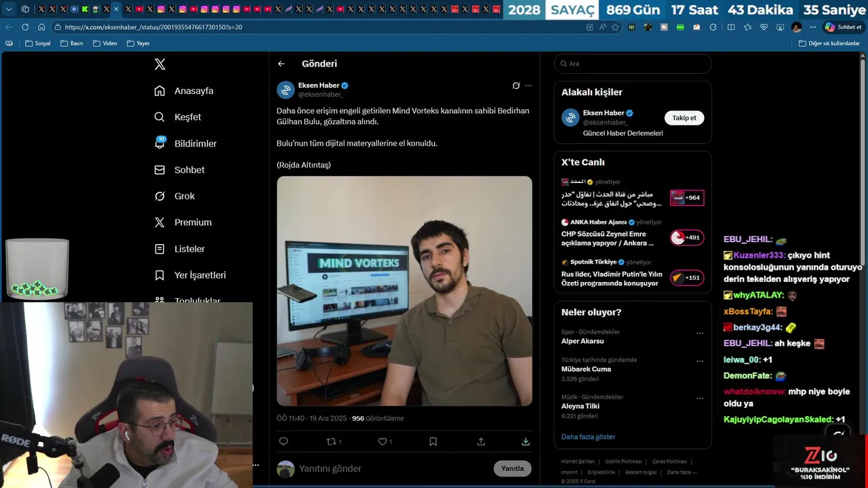
Task: Open the Kick tab with K icon
Action: (x=85, y=9)
